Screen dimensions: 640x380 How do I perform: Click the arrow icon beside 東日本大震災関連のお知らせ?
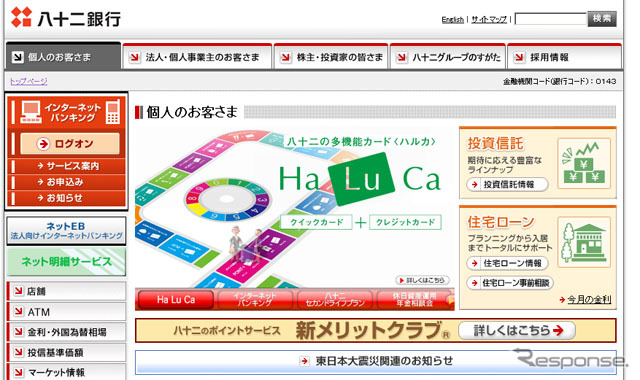304,361
